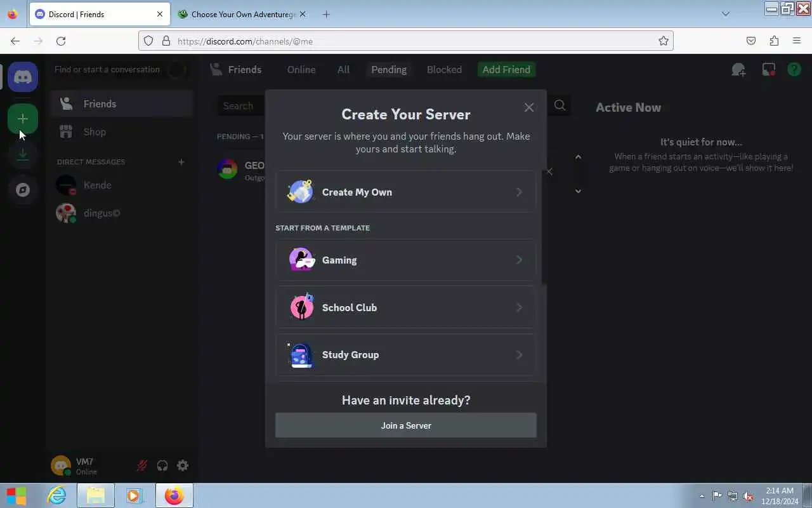Image resolution: width=812 pixels, height=508 pixels.
Task: Click the up arrow beside pending list
Action: tap(578, 157)
